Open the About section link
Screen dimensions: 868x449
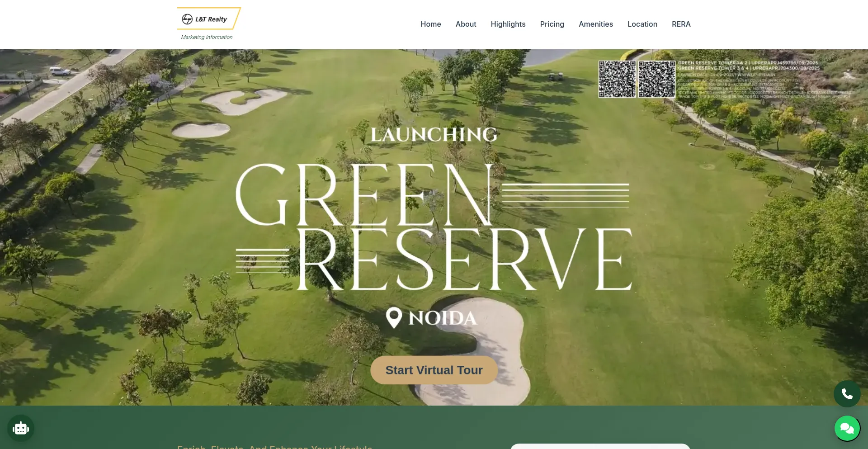(466, 24)
